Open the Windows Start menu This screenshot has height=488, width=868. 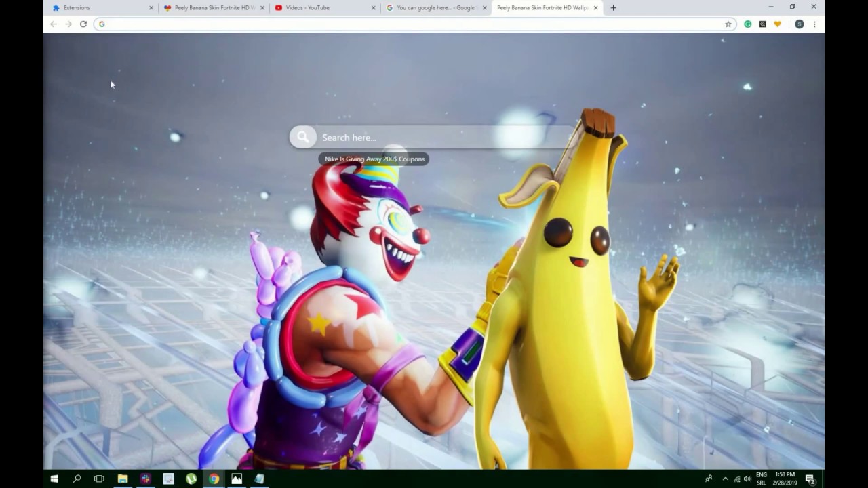click(54, 479)
